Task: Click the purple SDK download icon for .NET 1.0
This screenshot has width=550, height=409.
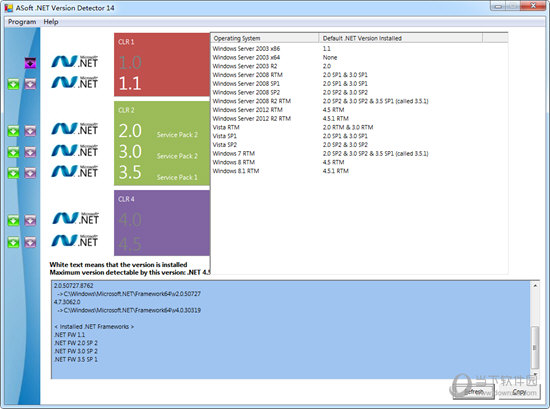Action: point(30,63)
